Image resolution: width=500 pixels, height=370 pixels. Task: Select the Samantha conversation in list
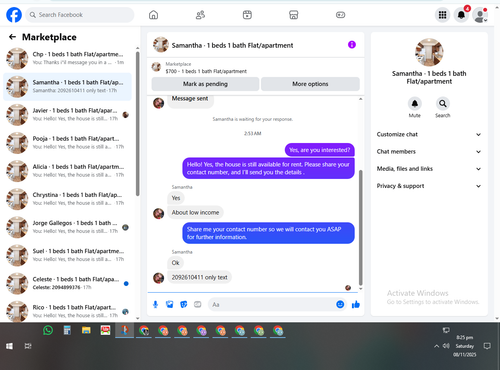point(67,87)
